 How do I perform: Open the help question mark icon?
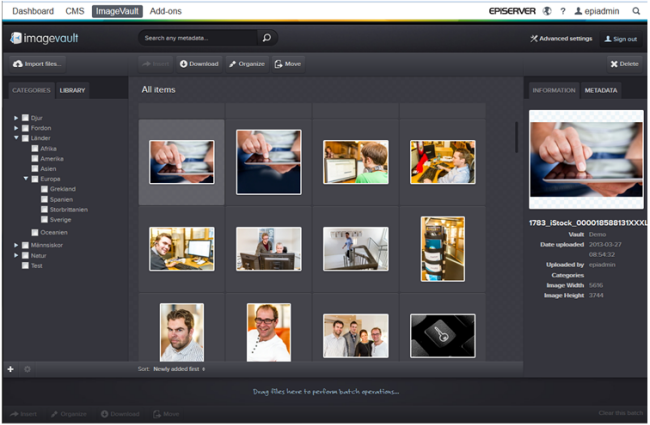point(562,11)
